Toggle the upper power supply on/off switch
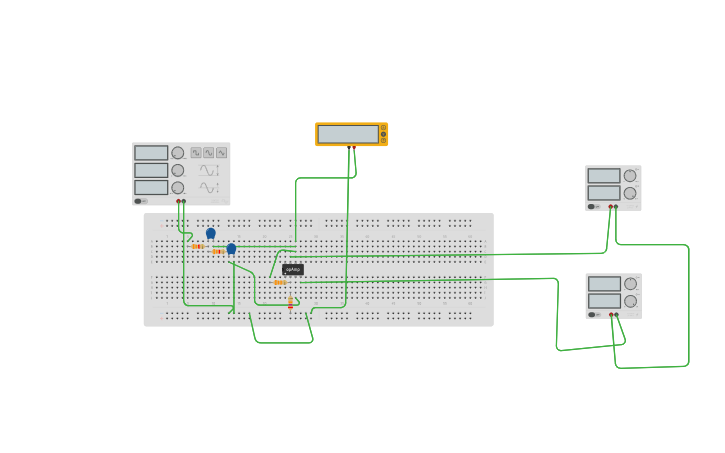 [594, 207]
